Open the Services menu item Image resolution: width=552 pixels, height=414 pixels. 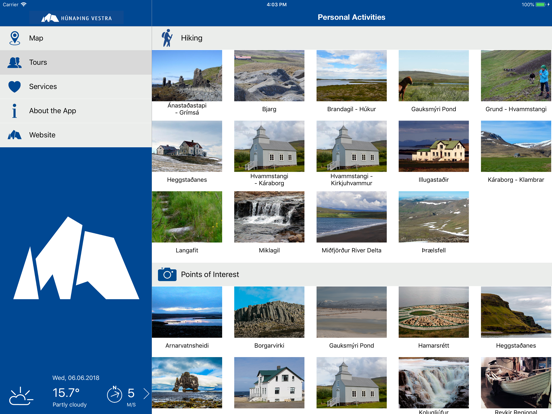point(76,87)
